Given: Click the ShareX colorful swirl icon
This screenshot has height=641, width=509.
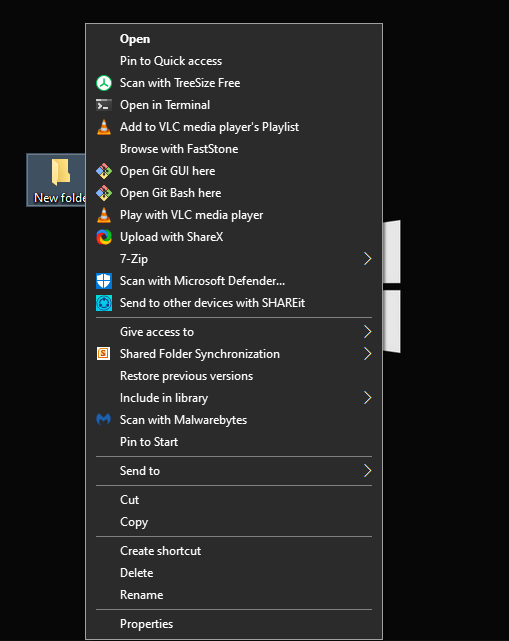Looking at the screenshot, I should pos(104,237).
